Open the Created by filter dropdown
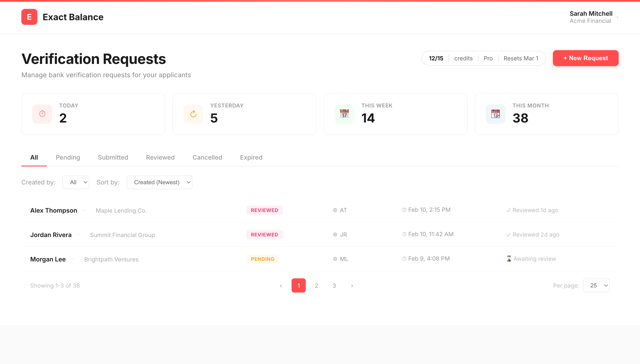 click(76, 182)
